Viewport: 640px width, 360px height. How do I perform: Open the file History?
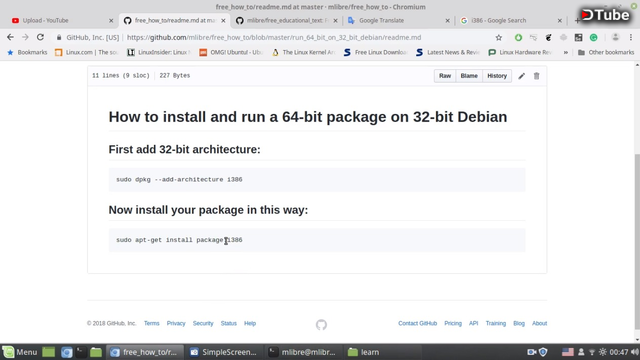[x=497, y=76]
